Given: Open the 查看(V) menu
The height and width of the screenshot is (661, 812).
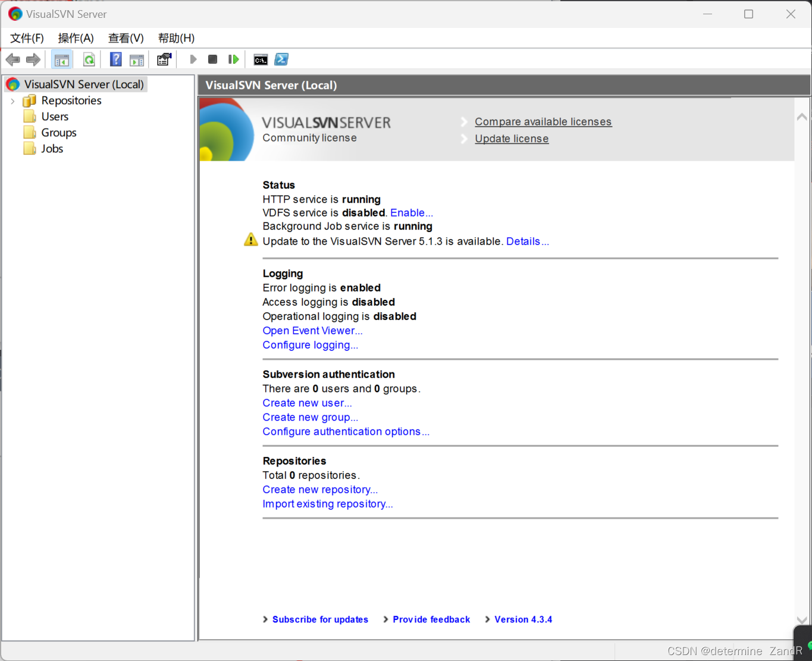Looking at the screenshot, I should click(x=126, y=38).
